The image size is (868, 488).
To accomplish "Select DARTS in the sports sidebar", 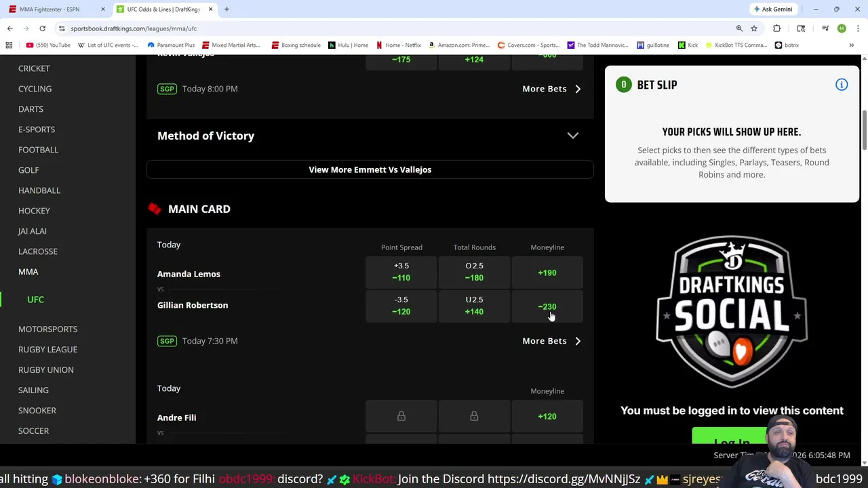I will (x=31, y=109).
